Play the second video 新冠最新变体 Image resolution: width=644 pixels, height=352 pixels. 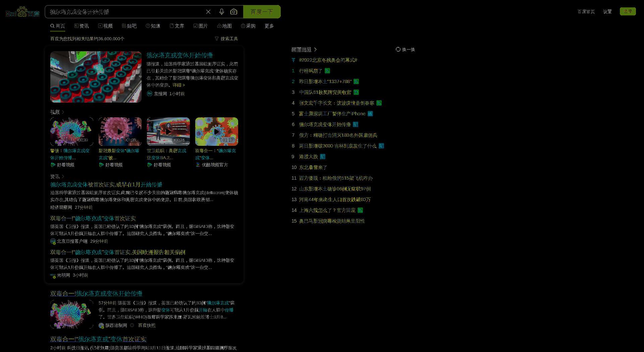tap(120, 131)
